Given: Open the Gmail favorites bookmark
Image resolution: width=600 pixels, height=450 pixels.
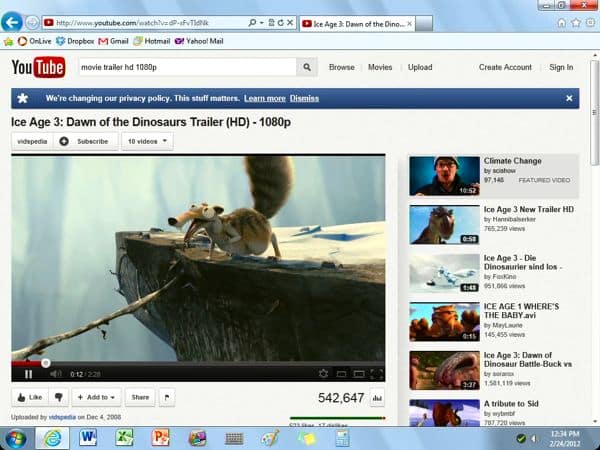Looking at the screenshot, I should click(113, 41).
